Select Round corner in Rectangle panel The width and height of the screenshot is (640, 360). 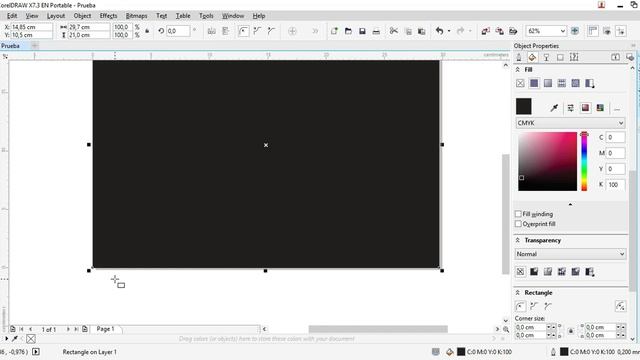520,306
